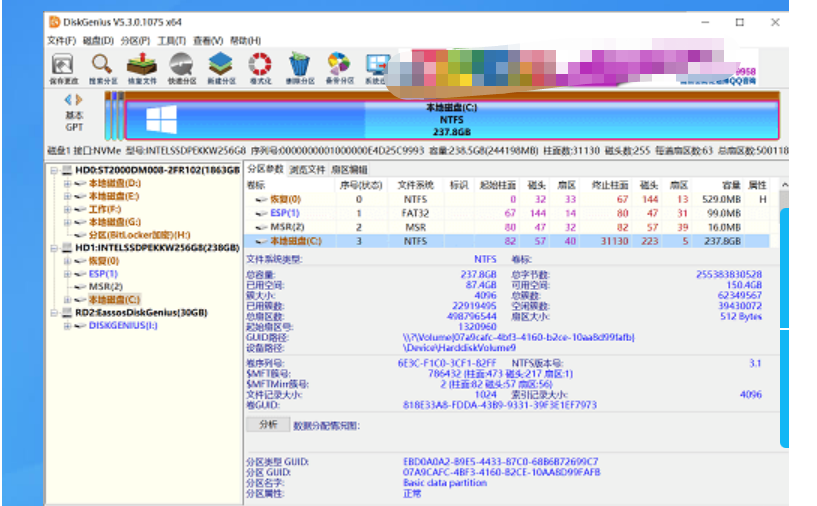This screenshot has width=817, height=506.
Task: Expand the 本地磁盘(D:) tree node
Action: tap(67, 184)
